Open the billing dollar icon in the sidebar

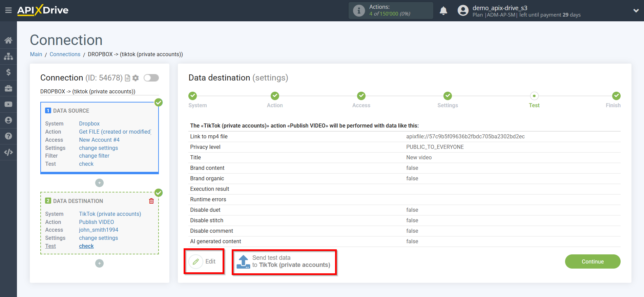click(8, 72)
